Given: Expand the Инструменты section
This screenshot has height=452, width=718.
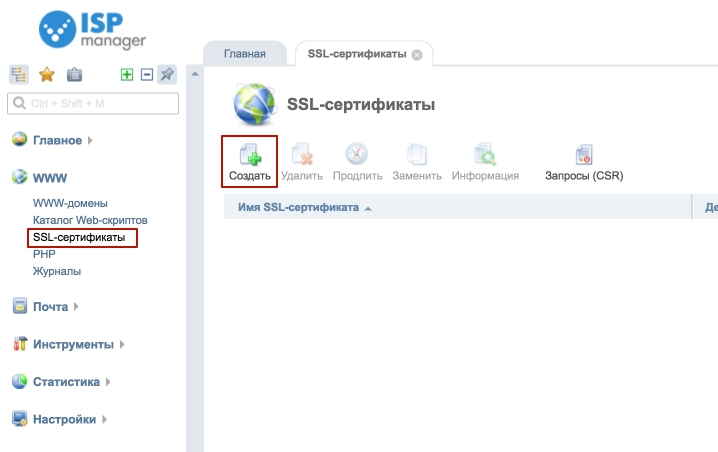Looking at the screenshot, I should pos(73,344).
